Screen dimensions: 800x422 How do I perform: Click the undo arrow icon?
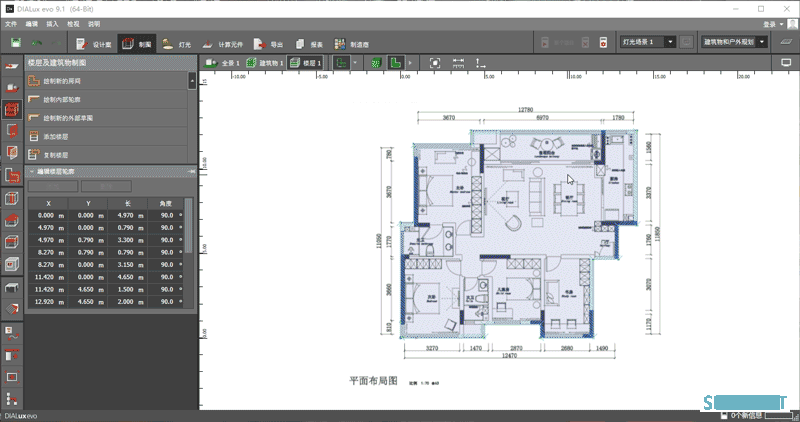point(37,44)
